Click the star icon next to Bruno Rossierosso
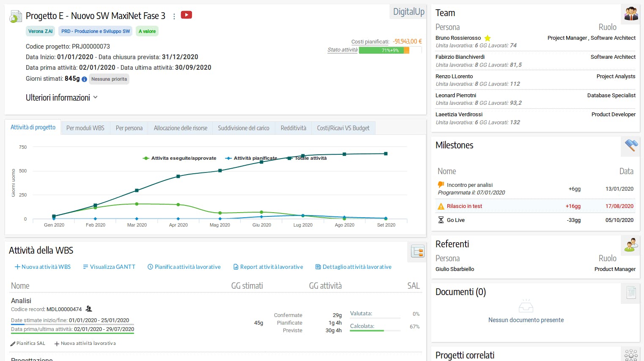The image size is (644, 361). pyautogui.click(x=488, y=38)
